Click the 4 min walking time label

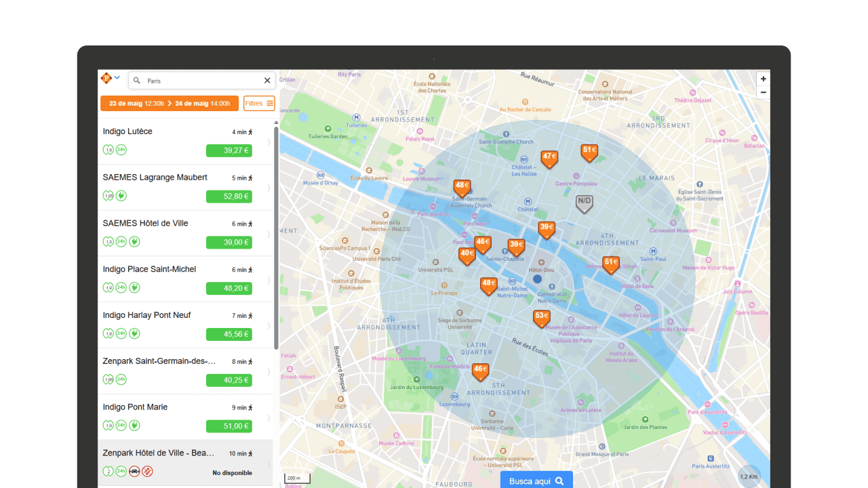(242, 132)
